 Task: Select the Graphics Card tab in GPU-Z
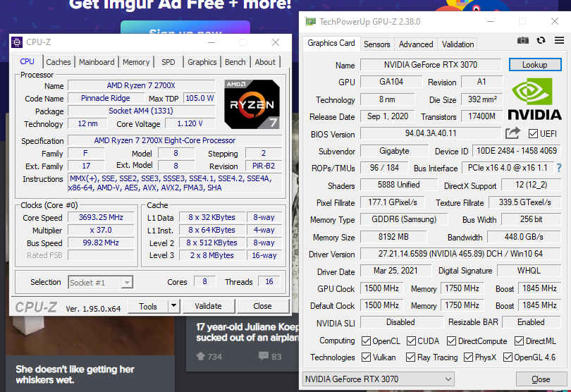pyautogui.click(x=331, y=43)
